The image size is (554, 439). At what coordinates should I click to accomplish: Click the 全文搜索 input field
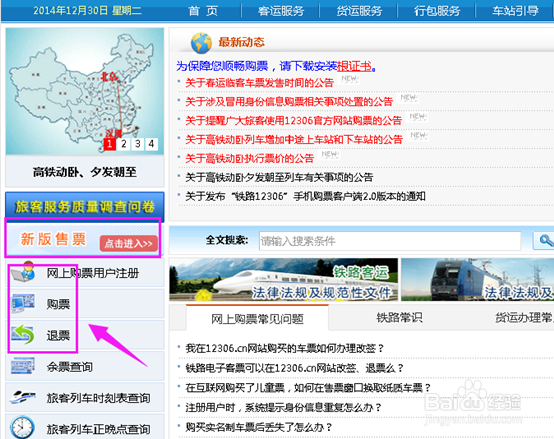click(390, 241)
